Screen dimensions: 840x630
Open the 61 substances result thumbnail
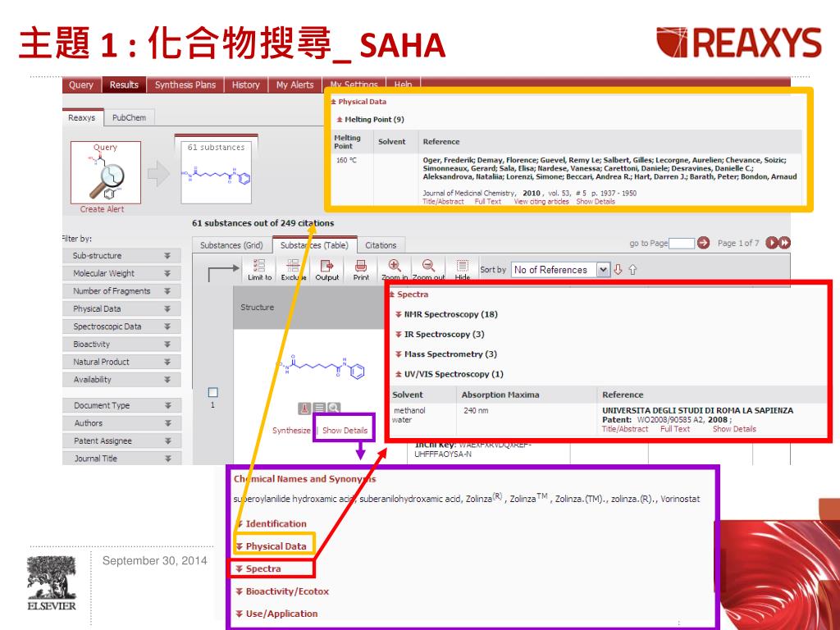pyautogui.click(x=217, y=172)
